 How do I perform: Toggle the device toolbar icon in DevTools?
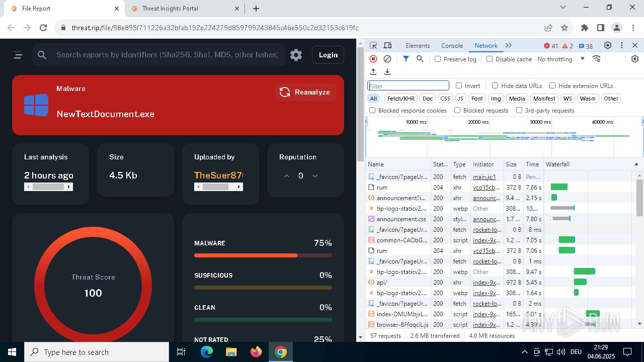pyautogui.click(x=387, y=45)
